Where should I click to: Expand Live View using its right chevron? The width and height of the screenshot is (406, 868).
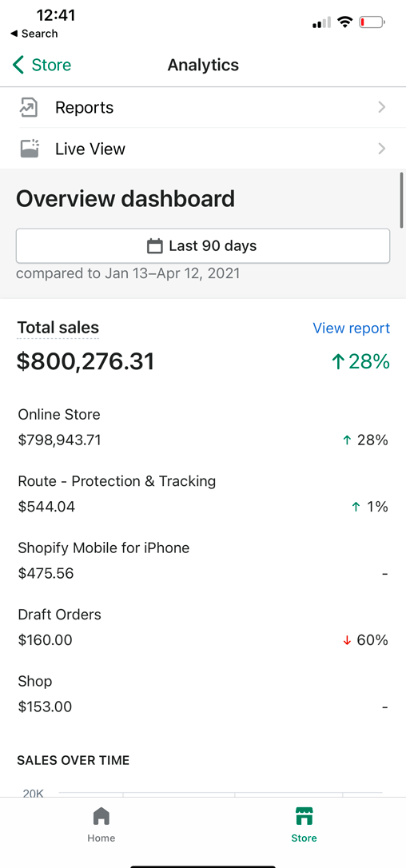pos(382,149)
